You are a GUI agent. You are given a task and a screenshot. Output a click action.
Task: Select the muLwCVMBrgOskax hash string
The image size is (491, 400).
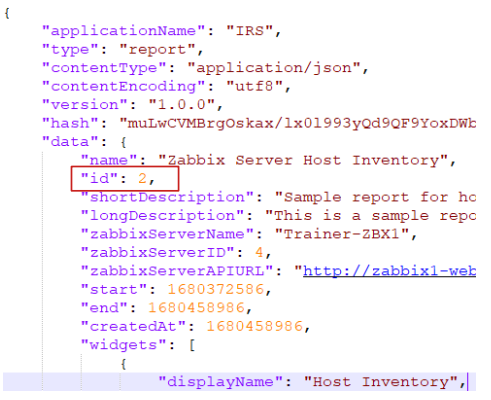(298, 124)
